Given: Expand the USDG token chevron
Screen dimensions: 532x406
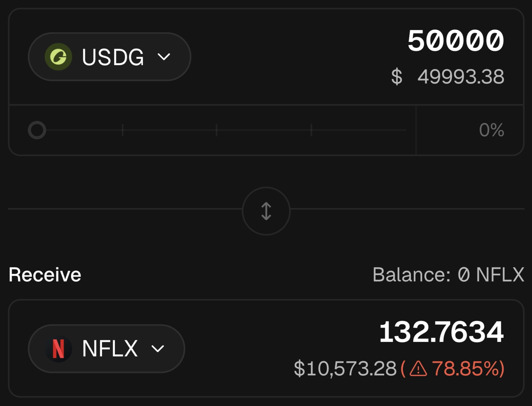Looking at the screenshot, I should (x=164, y=57).
